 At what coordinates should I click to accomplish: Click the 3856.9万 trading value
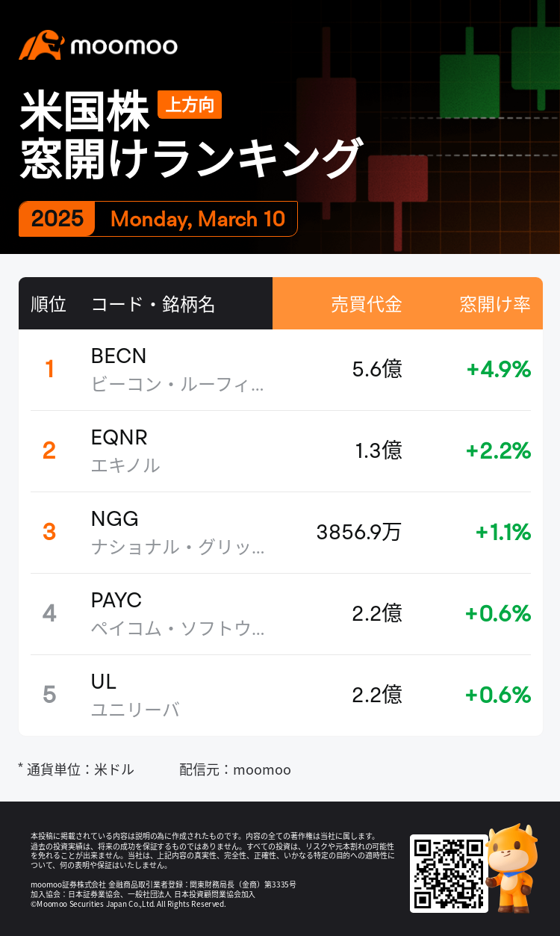click(x=358, y=532)
